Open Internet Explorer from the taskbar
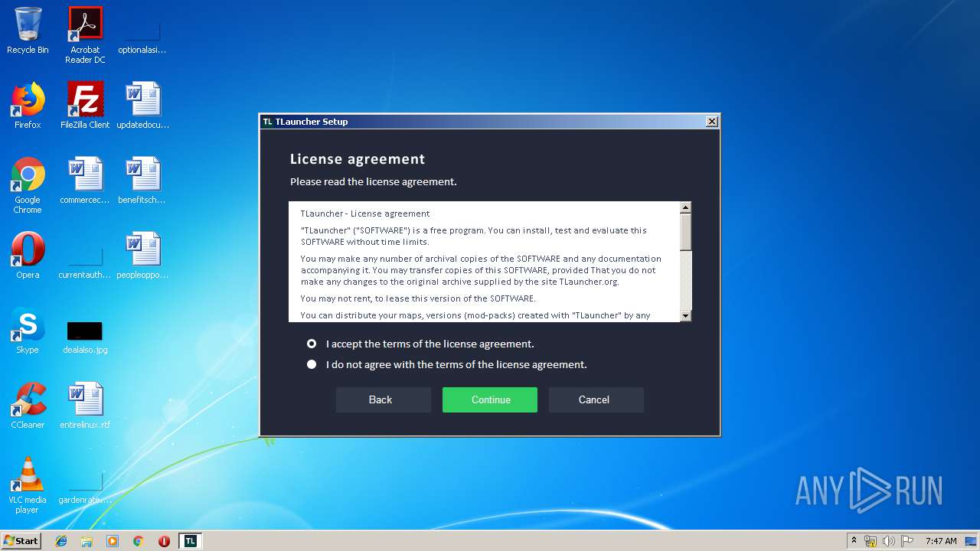 61,541
